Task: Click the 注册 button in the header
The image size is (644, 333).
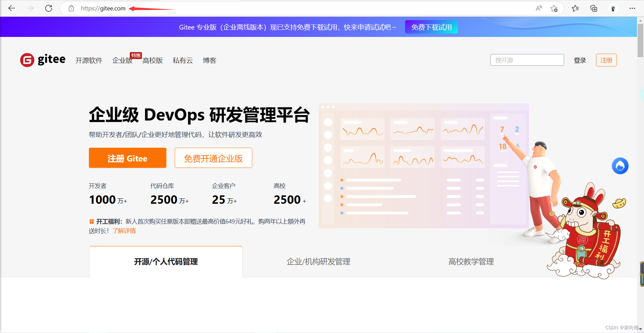Action: [606, 60]
